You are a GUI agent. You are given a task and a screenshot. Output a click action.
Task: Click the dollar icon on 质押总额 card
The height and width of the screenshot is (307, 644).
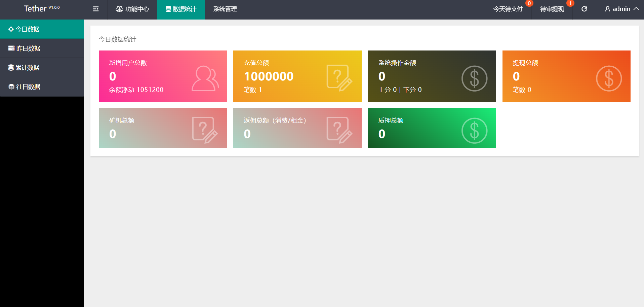pyautogui.click(x=474, y=131)
